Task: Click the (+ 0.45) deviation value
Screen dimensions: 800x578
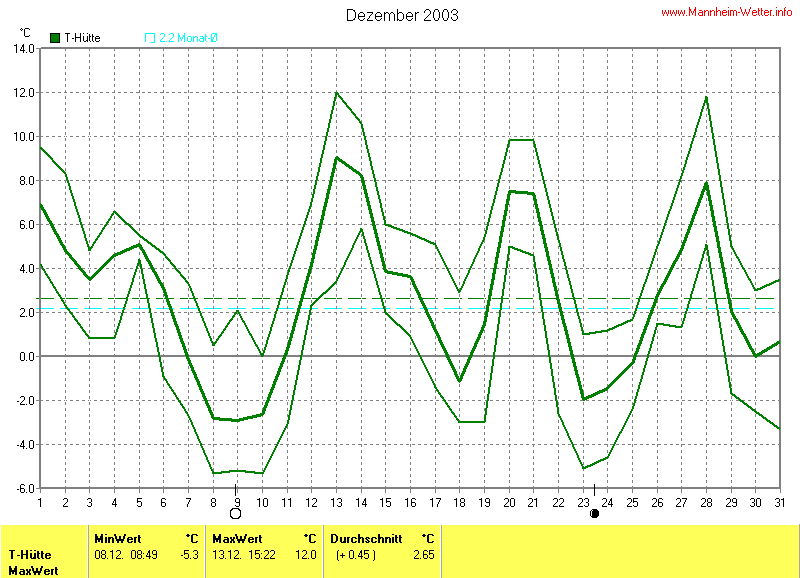Action: 356,554
